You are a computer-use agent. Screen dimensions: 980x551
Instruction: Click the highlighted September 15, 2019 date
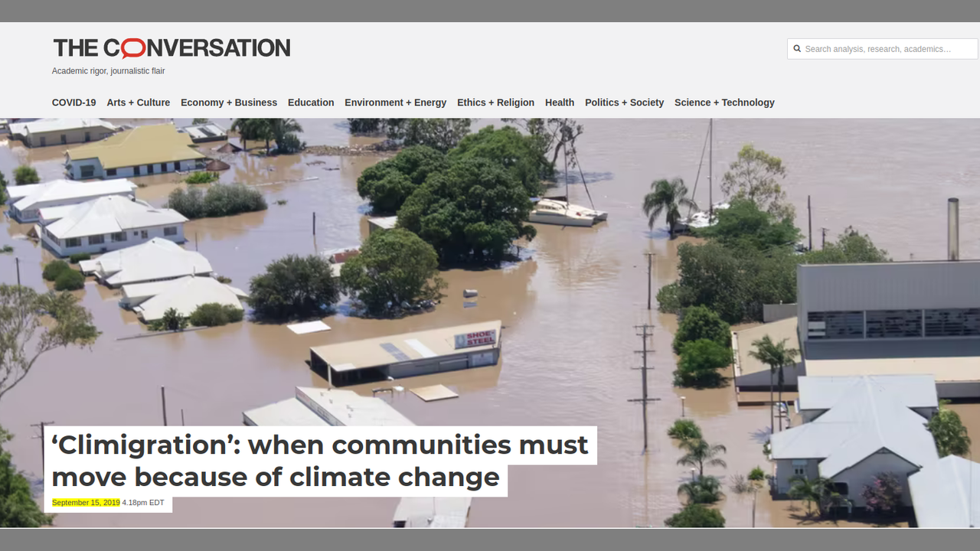coord(86,503)
